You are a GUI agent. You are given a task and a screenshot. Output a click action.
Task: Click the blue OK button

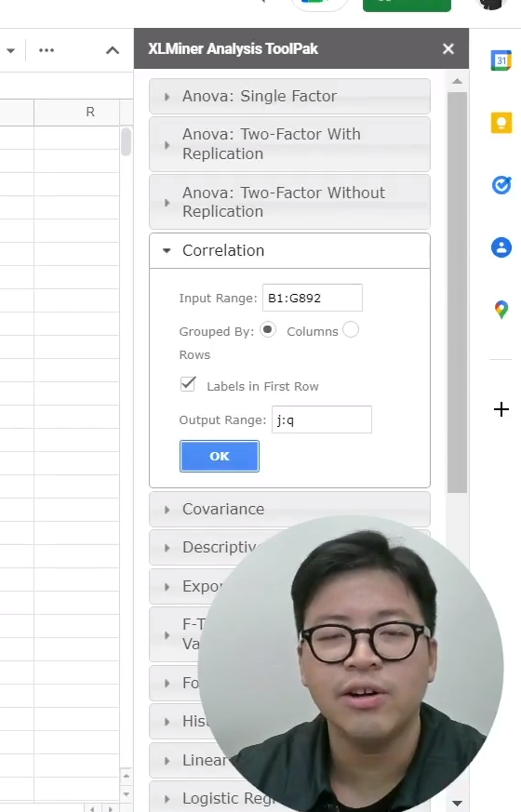click(219, 457)
